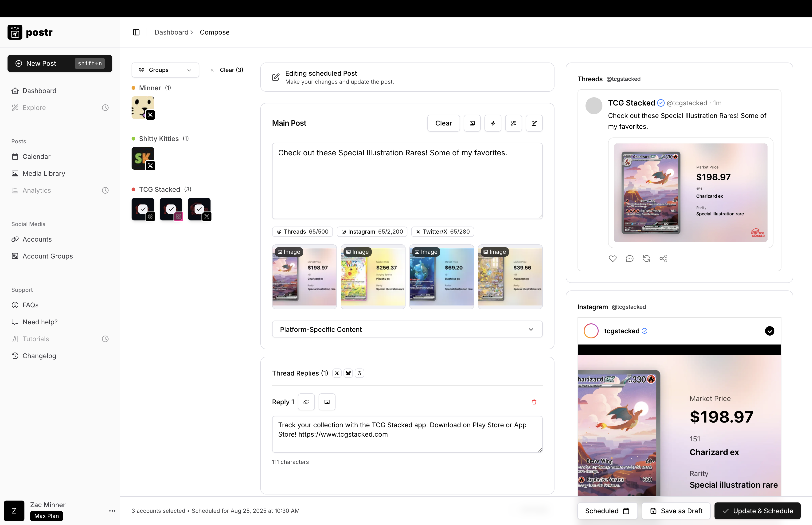Open the Groups dropdown

coord(165,70)
